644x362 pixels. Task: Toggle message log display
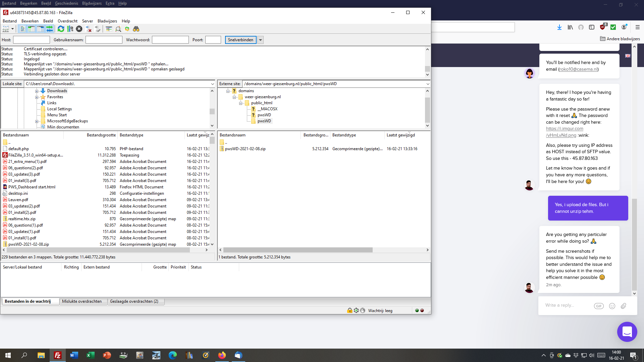tap(22, 29)
